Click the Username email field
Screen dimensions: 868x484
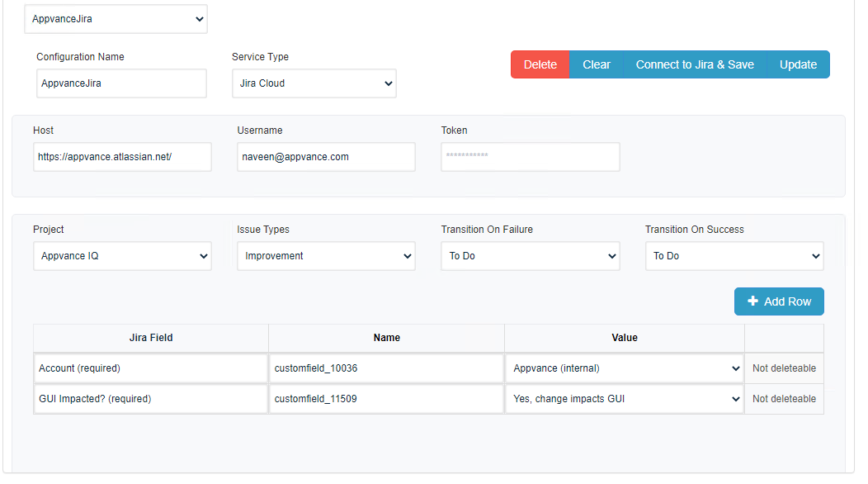click(326, 157)
